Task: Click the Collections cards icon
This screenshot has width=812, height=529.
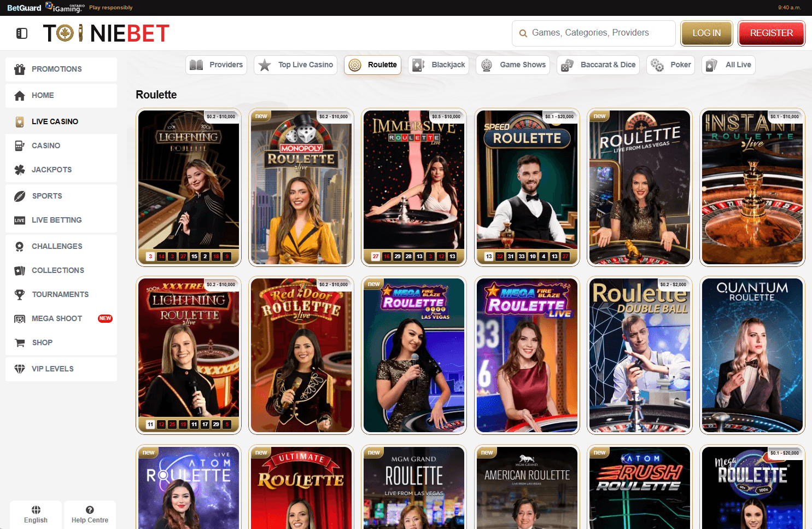Action: 20,270
